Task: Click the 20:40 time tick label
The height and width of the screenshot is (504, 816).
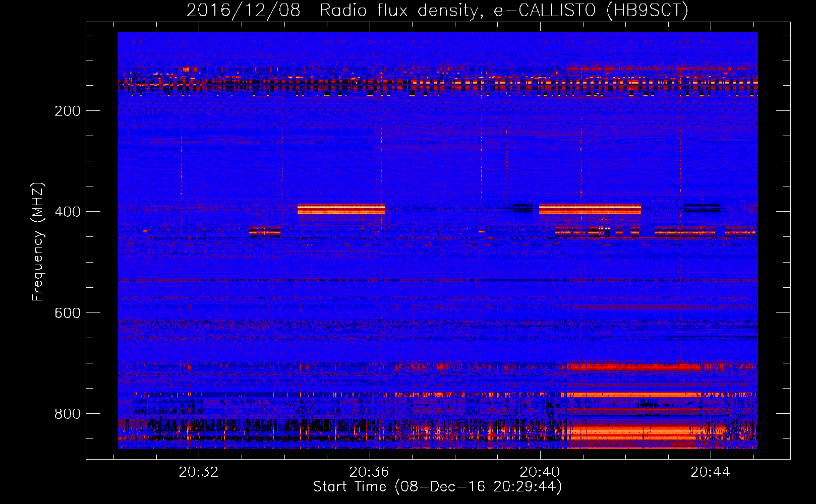Action: pyautogui.click(x=540, y=472)
